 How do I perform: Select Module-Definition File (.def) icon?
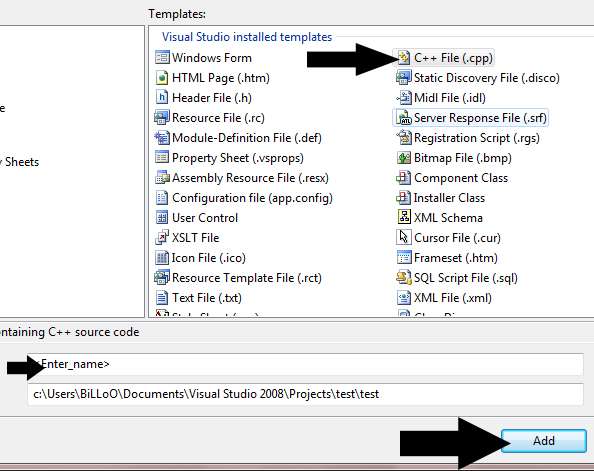click(162, 138)
